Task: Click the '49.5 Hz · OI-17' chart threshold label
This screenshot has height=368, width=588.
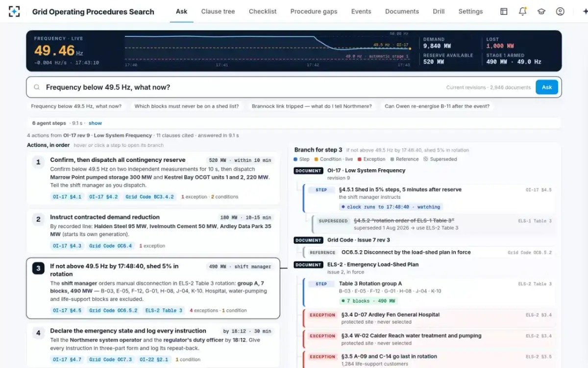Action: (x=391, y=45)
